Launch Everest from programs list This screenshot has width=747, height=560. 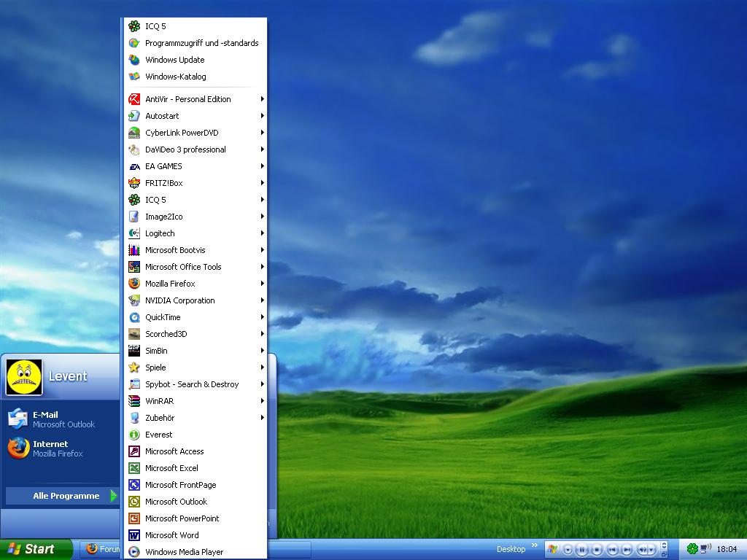click(196, 435)
